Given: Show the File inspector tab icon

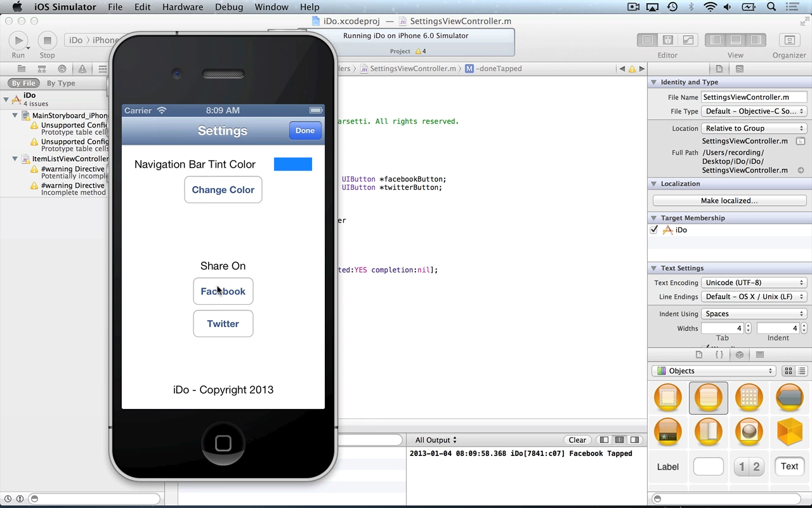Looking at the screenshot, I should (719, 69).
